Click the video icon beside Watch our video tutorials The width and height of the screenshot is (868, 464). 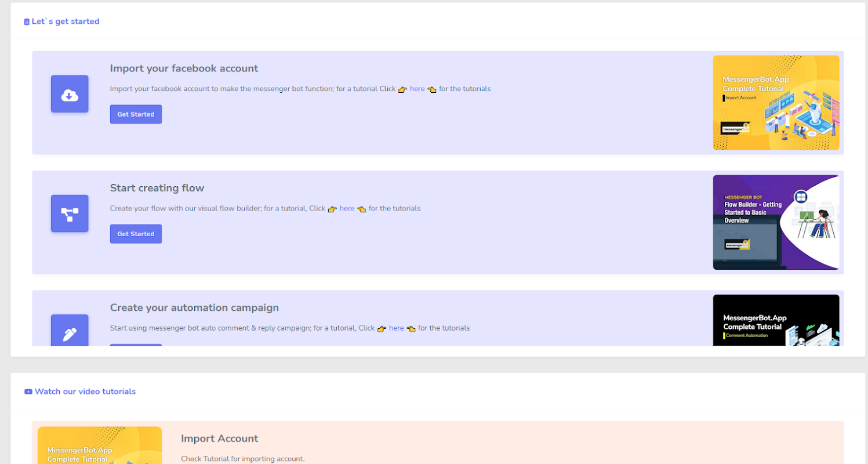(x=28, y=391)
